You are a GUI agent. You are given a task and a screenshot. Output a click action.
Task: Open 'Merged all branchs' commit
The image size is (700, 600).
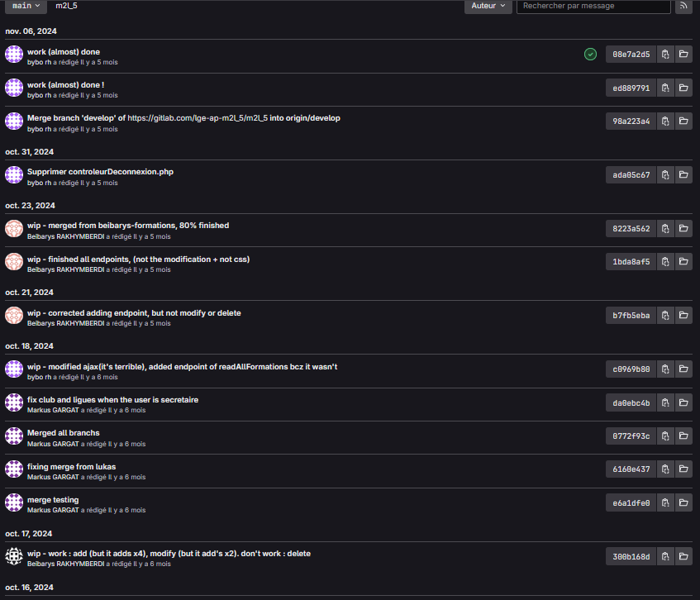point(63,432)
